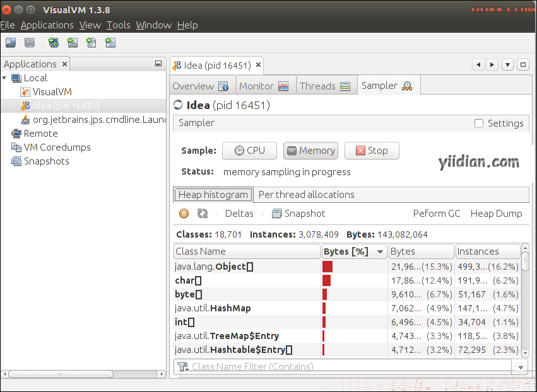Image resolution: width=537 pixels, height=392 pixels.
Task: Click the Heap Dump button
Action: [x=496, y=214]
